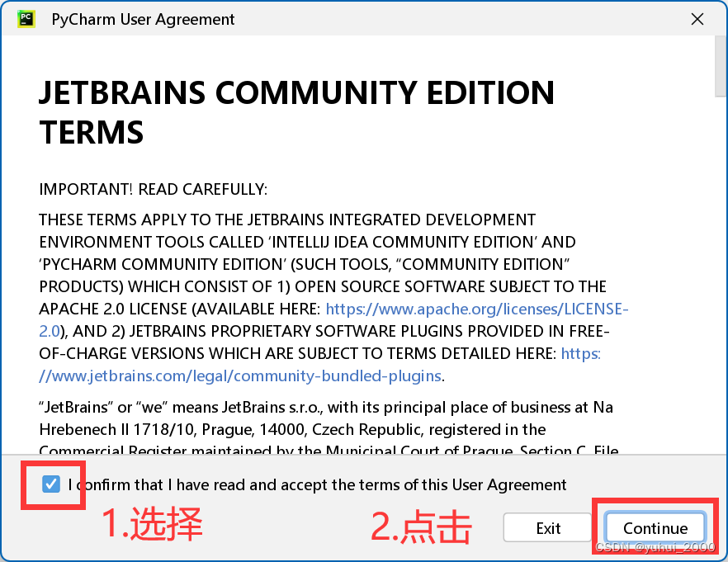Uncheck the user agreement confirmation checkbox
Viewport: 728px width, 562px height.
click(x=50, y=484)
